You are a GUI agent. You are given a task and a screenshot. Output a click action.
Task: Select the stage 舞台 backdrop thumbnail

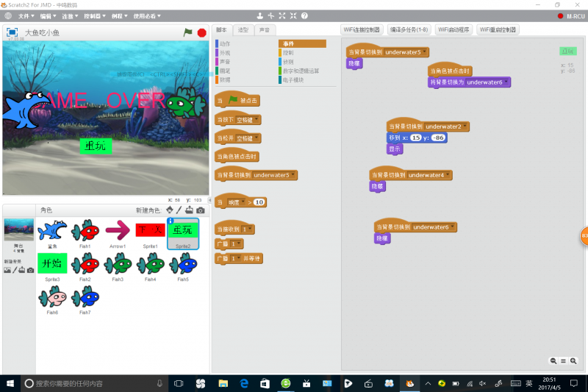point(19,229)
